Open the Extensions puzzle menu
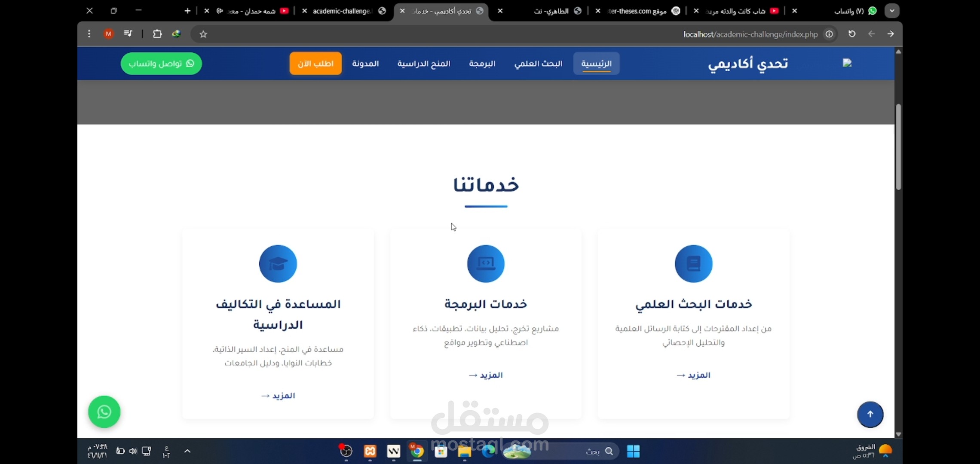 157,34
